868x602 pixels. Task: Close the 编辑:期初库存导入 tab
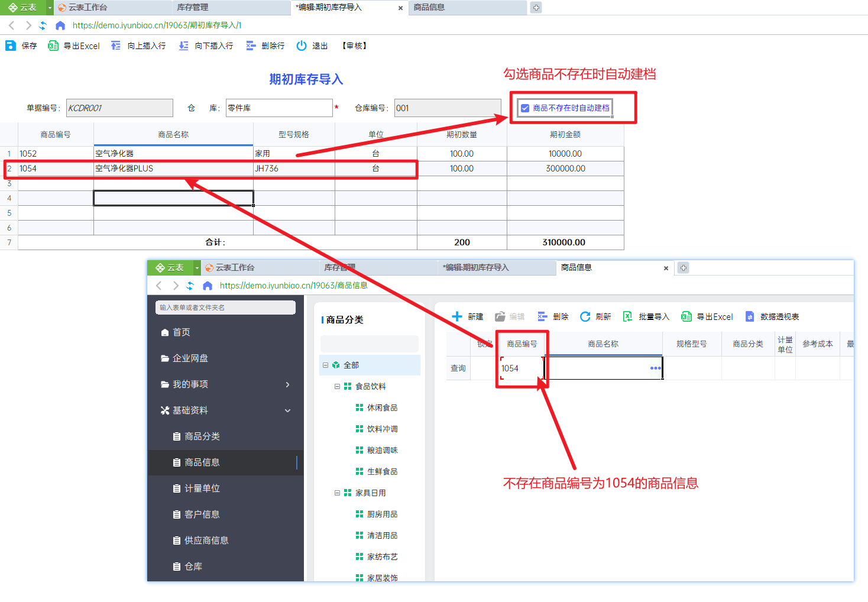pos(400,8)
